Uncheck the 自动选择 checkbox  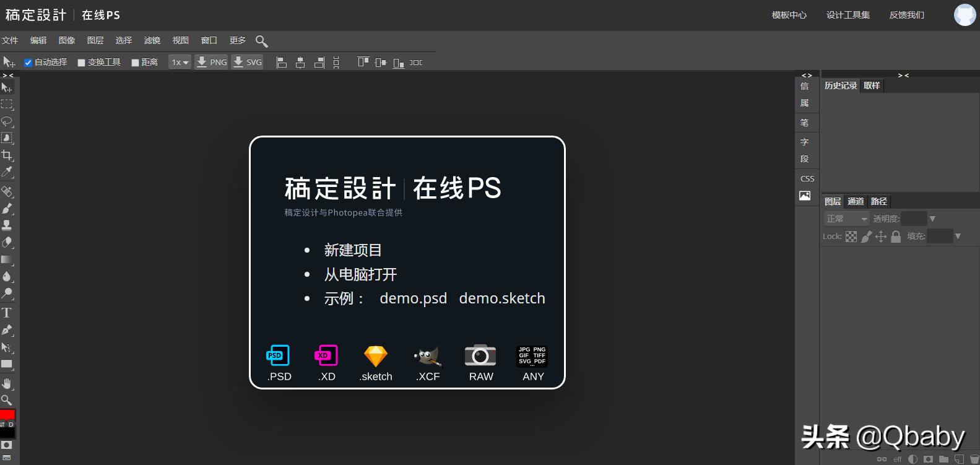click(28, 63)
